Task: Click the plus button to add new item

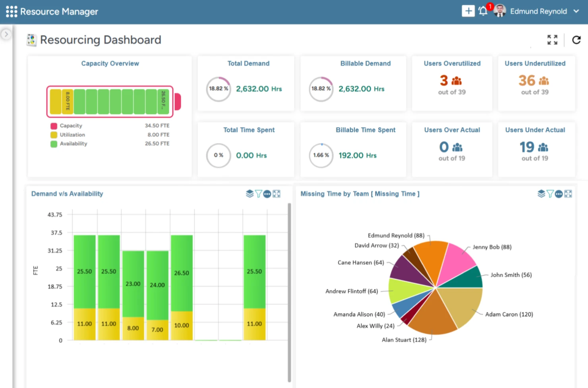Action: pos(468,11)
